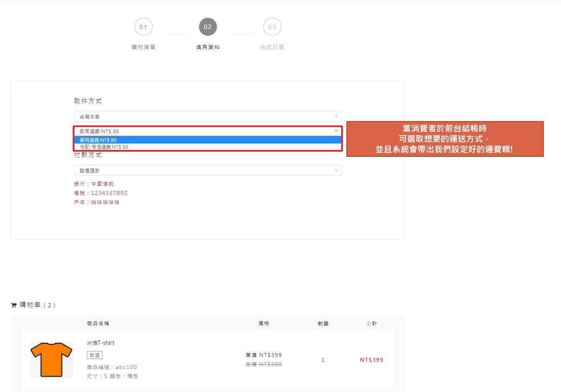The width and height of the screenshot is (561, 392).
Task: Click the step 01 circle icon
Action: click(143, 27)
